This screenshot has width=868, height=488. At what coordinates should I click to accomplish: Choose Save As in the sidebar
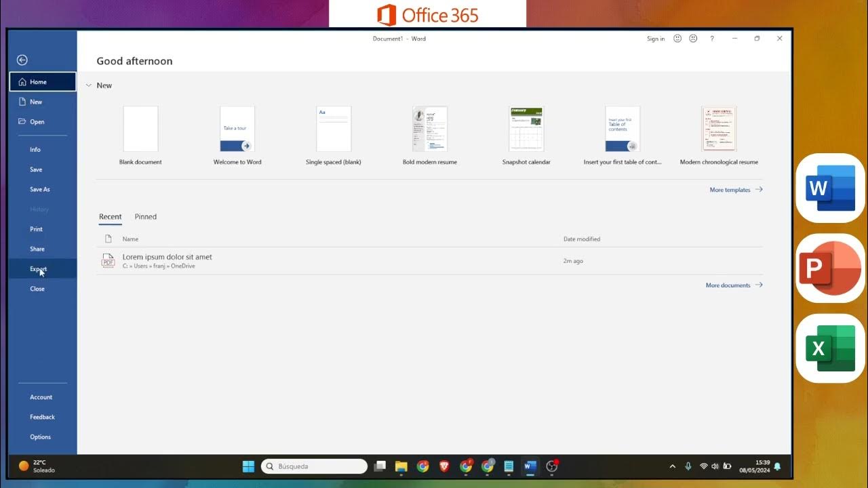[43, 190]
